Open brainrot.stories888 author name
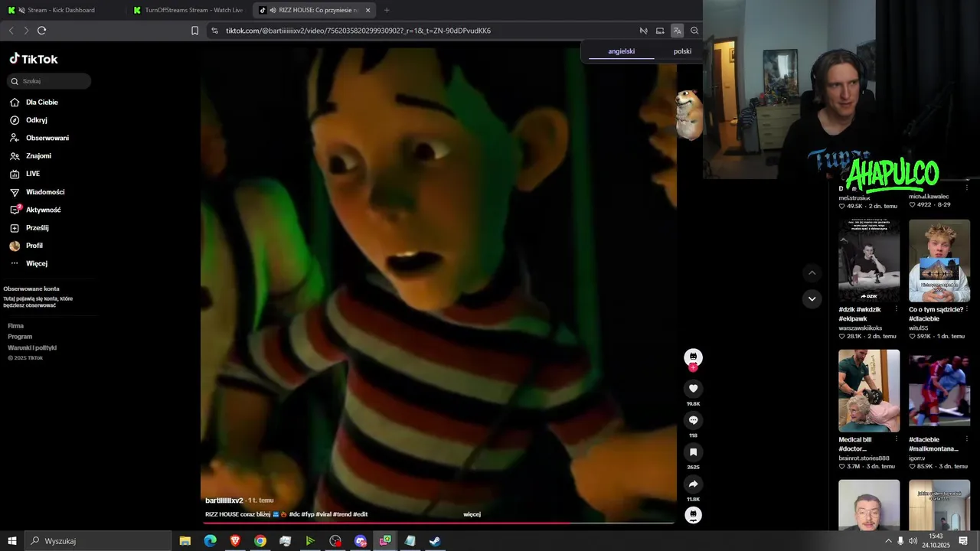Screen dimensions: 980x551 click(864, 458)
